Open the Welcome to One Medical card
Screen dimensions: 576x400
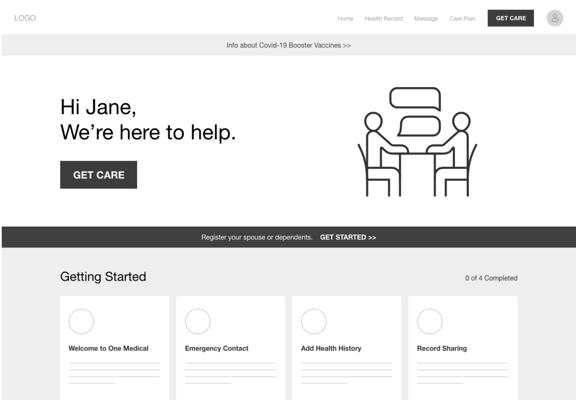(x=115, y=348)
